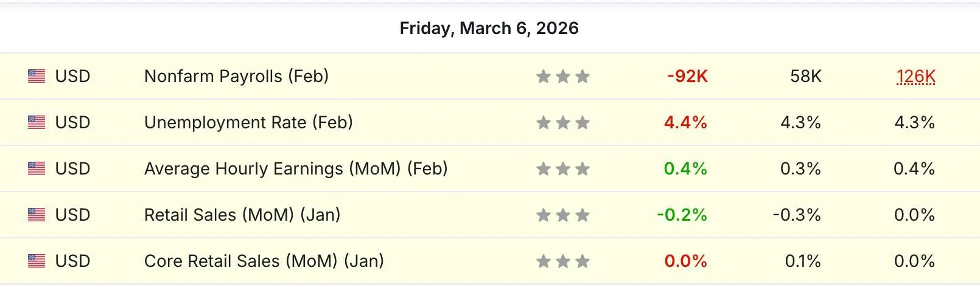Click the US flag beside Average Hourly Earnings
Image resolution: width=980 pixels, height=287 pixels.
click(37, 168)
